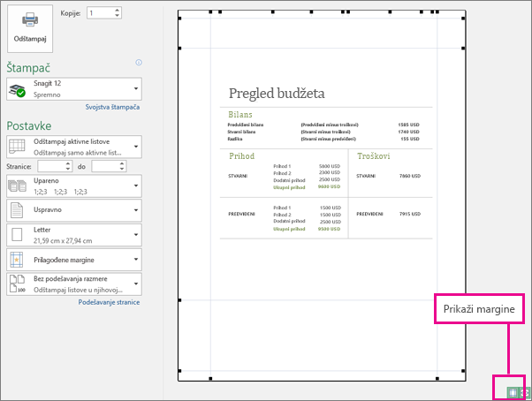The height and width of the screenshot is (401, 532).
Task: Open Podešavanje stranice link
Action: tap(109, 302)
